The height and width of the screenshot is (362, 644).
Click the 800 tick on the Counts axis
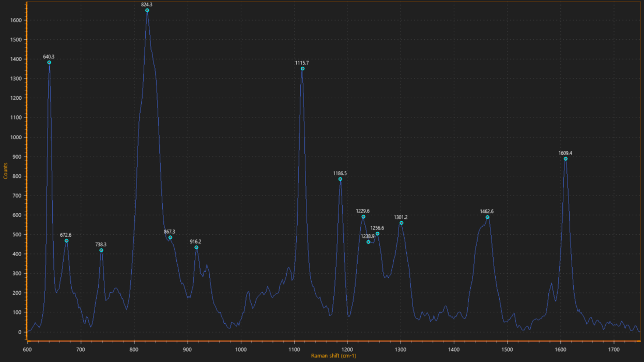point(17,176)
